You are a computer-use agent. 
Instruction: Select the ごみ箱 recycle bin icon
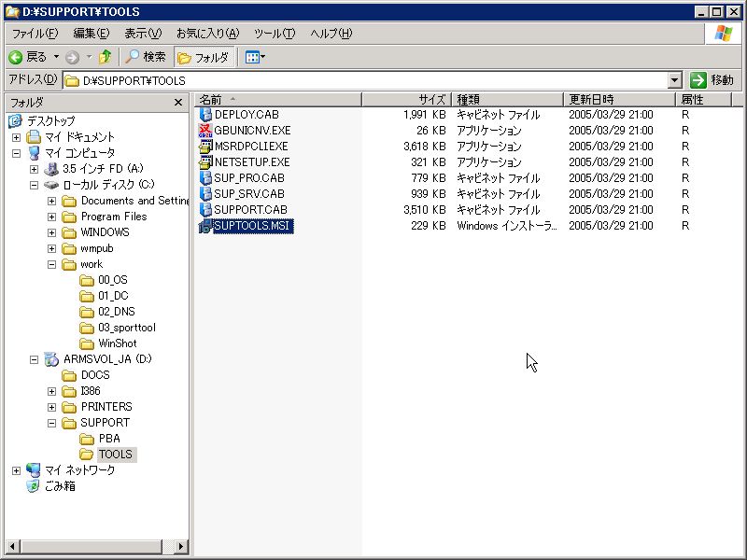tap(33, 486)
